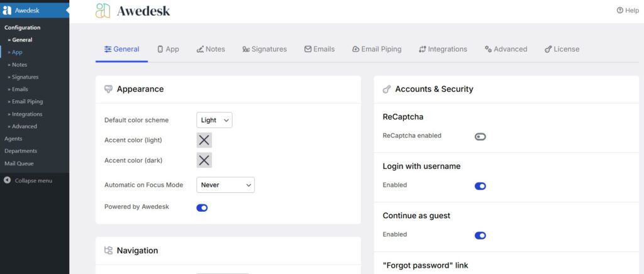Enable the ReCaptcha toggle
This screenshot has width=644, height=274.
[x=480, y=136]
